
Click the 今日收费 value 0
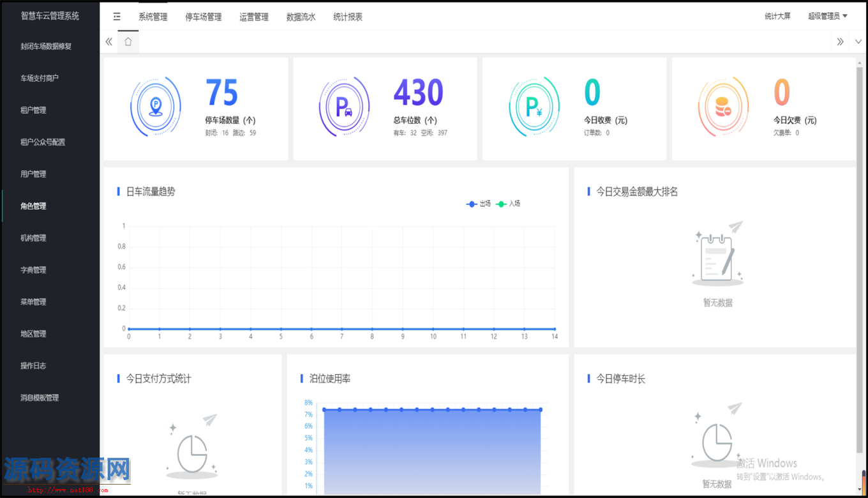tap(592, 93)
